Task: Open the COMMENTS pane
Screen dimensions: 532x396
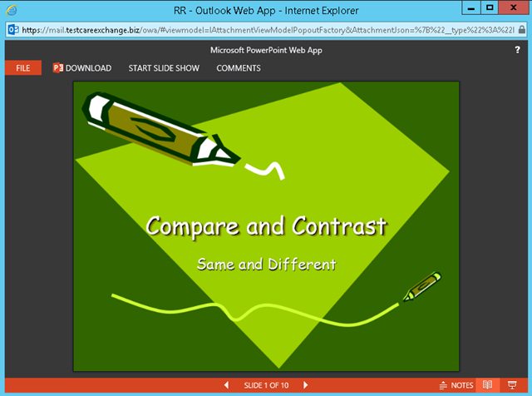Action: (x=239, y=68)
